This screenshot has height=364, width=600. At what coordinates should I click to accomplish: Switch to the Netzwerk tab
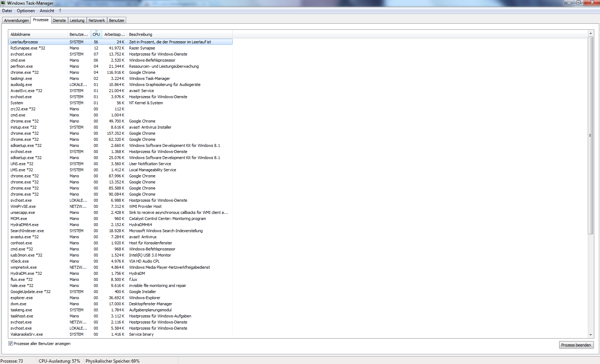(x=97, y=20)
